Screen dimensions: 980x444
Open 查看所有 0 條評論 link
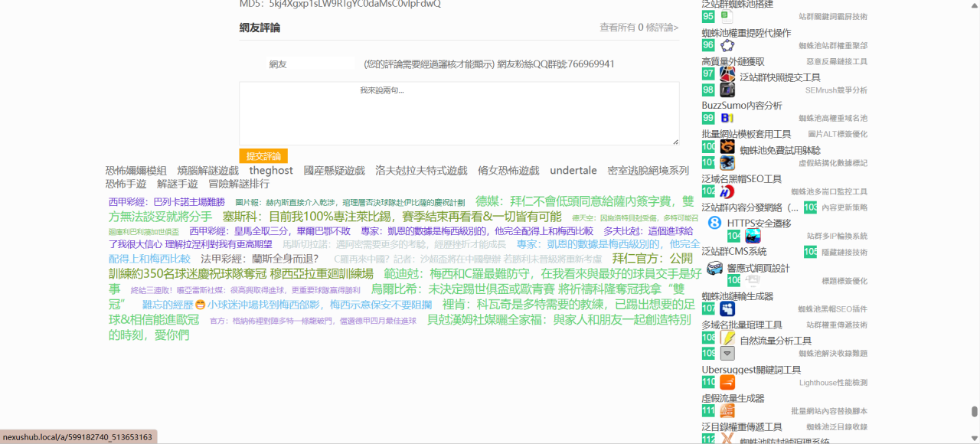639,28
